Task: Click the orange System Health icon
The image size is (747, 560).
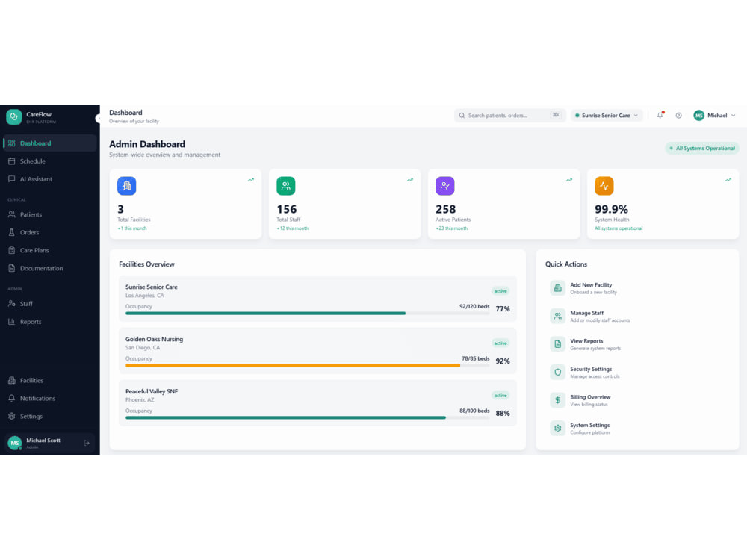Action: tap(604, 186)
